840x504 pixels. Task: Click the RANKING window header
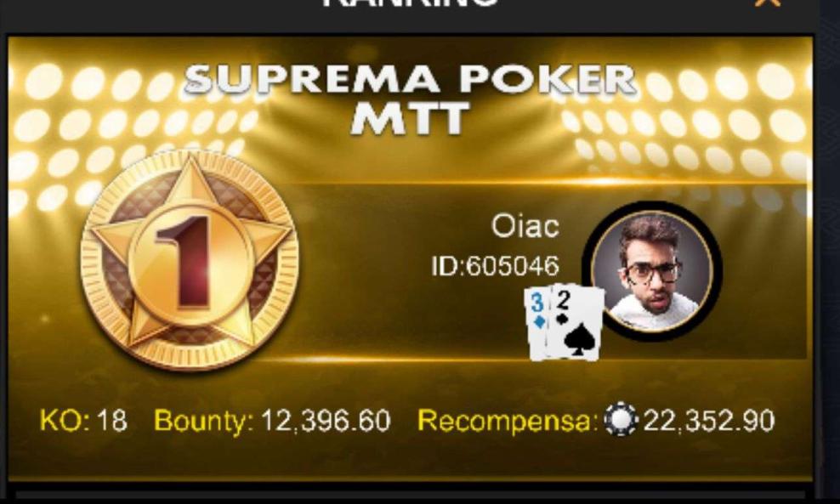tap(411, 3)
